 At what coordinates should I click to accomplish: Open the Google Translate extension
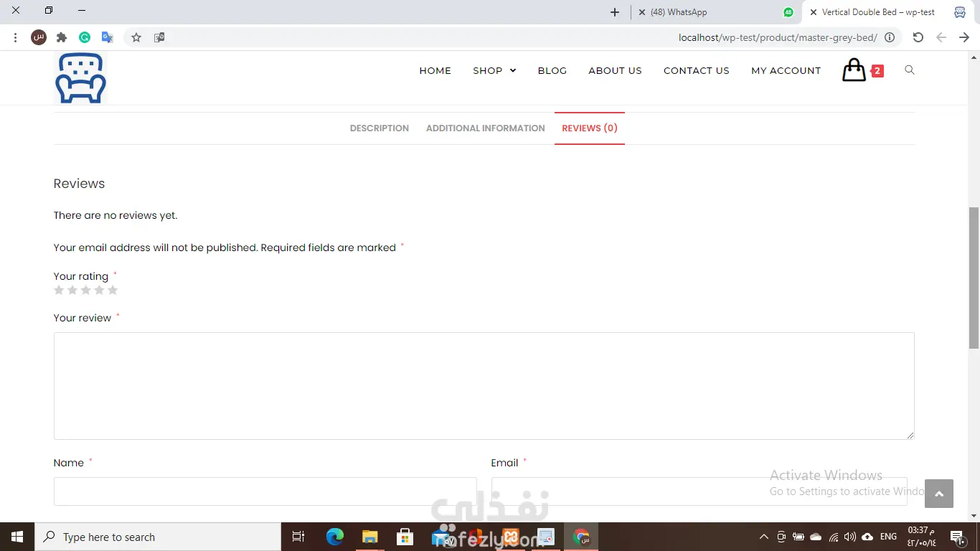coord(108,37)
